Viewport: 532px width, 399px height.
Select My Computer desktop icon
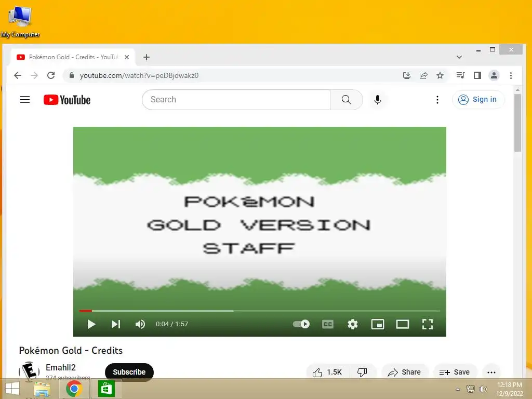20,21
